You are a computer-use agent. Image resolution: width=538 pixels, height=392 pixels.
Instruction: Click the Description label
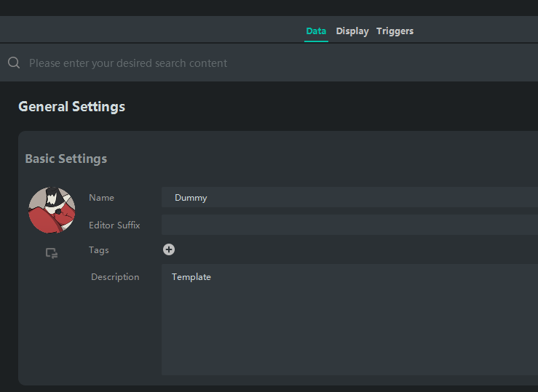115,277
